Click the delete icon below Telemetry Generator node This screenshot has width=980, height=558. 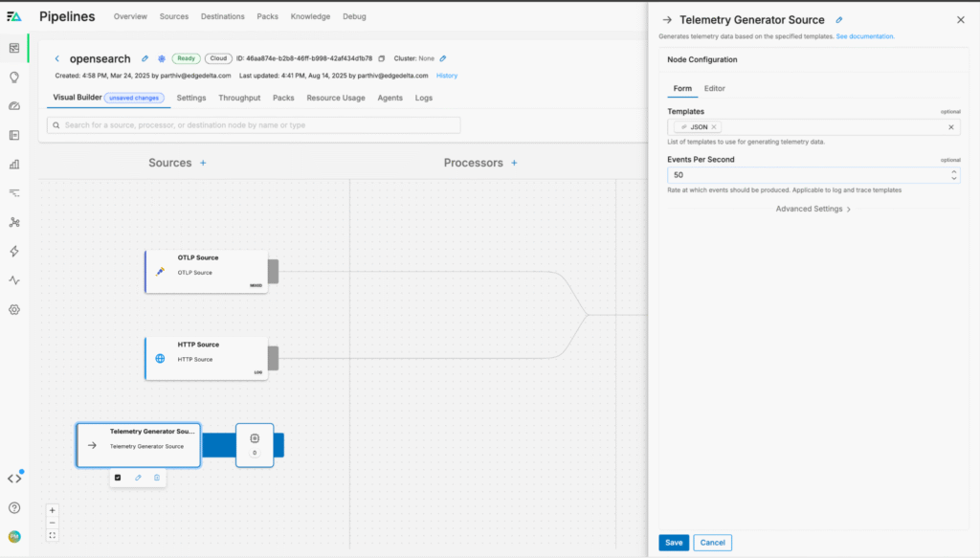click(x=157, y=477)
